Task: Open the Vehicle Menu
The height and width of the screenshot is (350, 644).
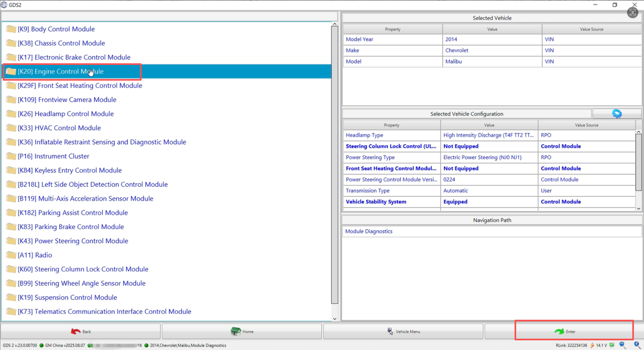Action: pyautogui.click(x=403, y=331)
